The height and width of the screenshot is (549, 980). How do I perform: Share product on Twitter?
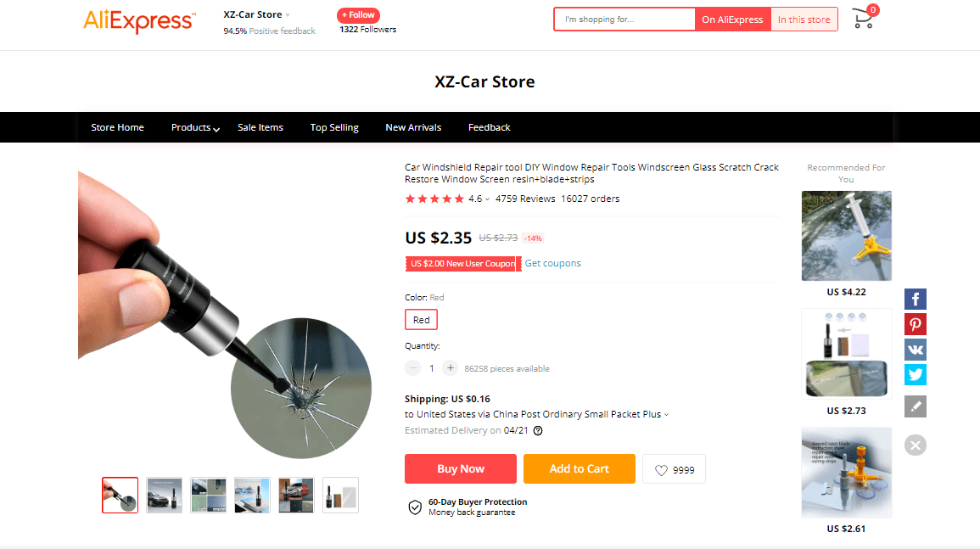pyautogui.click(x=915, y=374)
